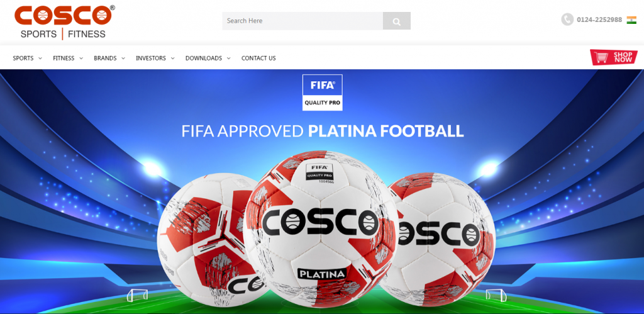Image resolution: width=644 pixels, height=314 pixels.
Task: Expand the Brands dropdown chevron
Action: tap(123, 59)
